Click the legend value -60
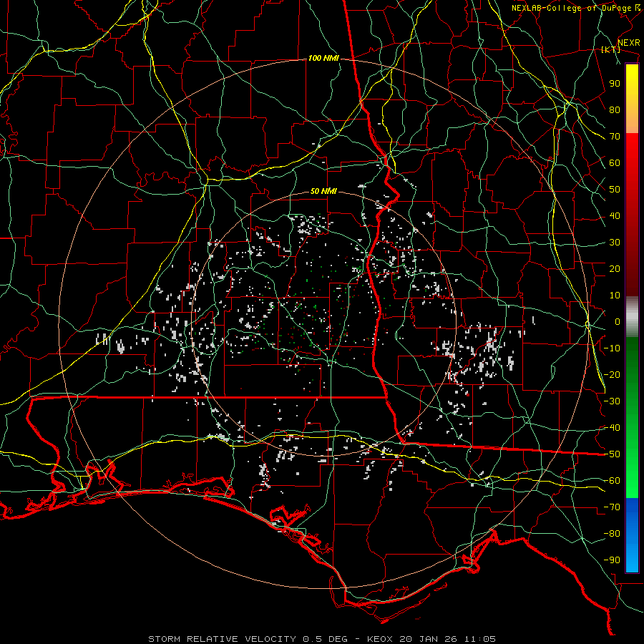The width and height of the screenshot is (644, 644). [x=612, y=481]
